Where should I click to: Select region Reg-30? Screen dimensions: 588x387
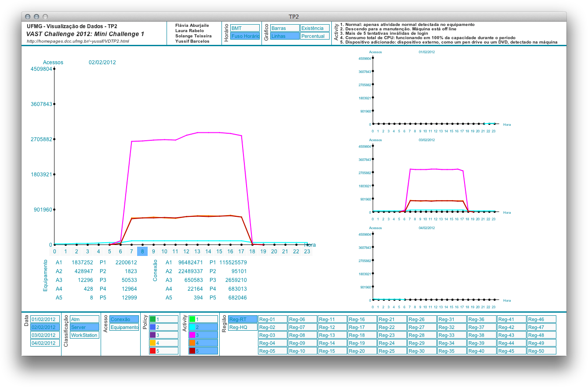point(422,351)
